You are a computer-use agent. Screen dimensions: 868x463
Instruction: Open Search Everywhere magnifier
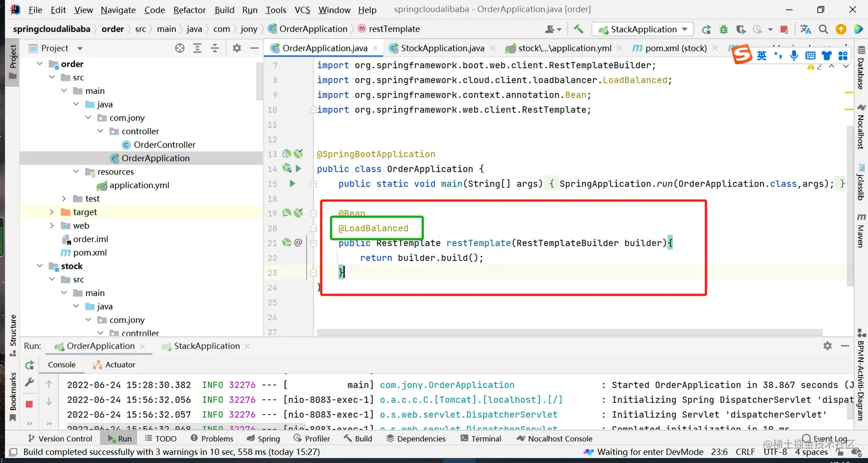823,29
